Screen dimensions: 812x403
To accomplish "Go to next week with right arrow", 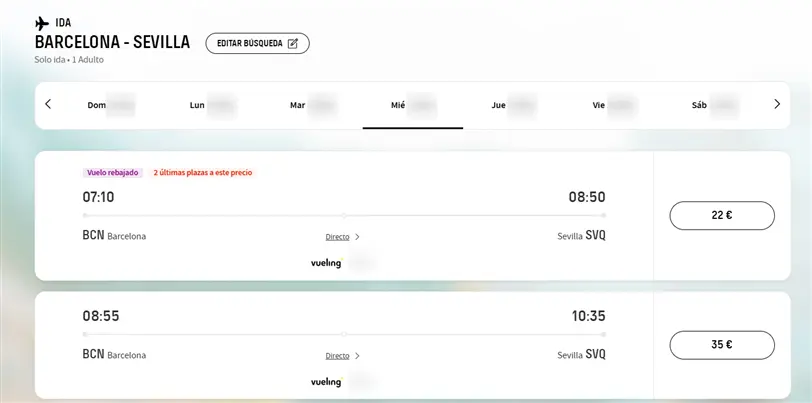I will (x=777, y=104).
